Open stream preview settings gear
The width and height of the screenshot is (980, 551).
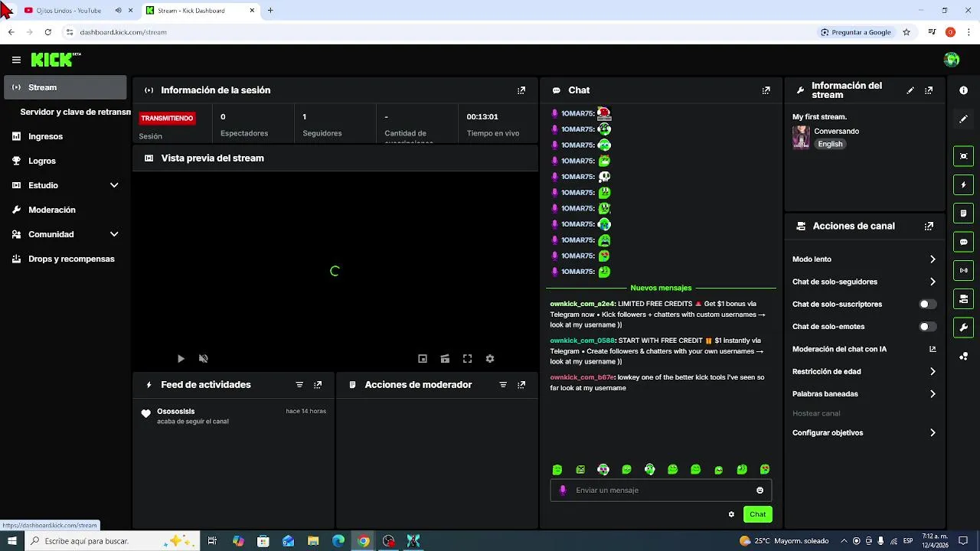[x=490, y=358]
